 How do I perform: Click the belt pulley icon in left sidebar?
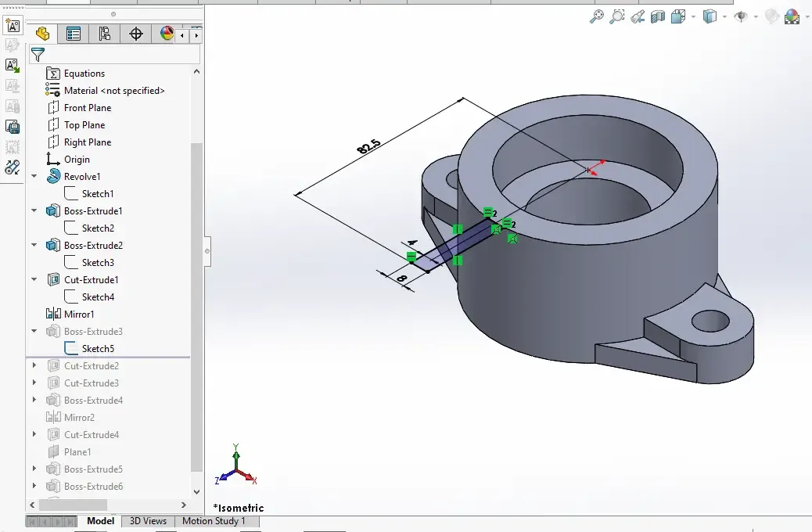click(x=13, y=167)
